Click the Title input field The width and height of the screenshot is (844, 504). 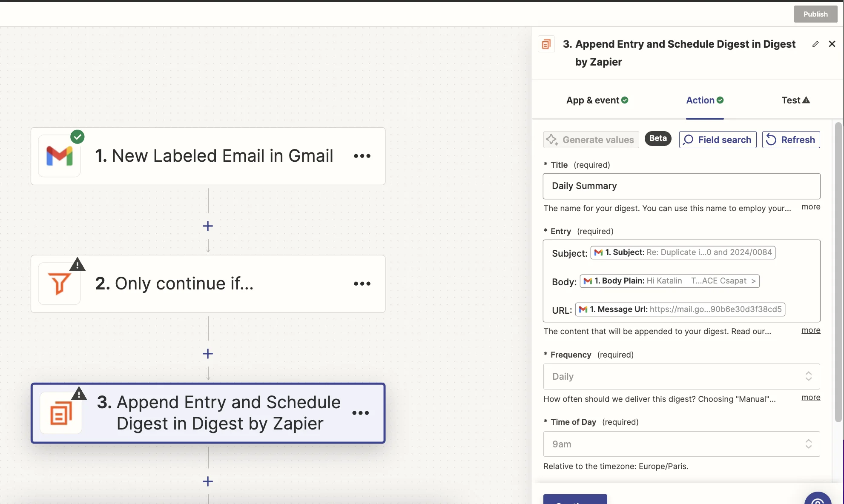(x=681, y=186)
